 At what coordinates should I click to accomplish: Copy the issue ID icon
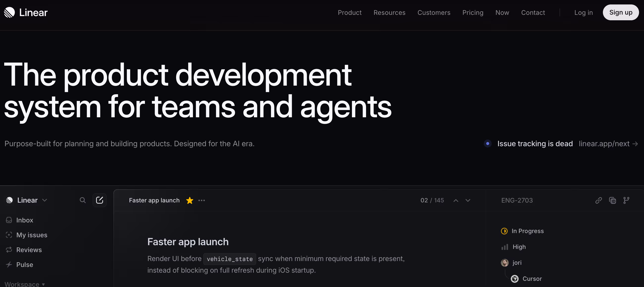click(x=612, y=200)
